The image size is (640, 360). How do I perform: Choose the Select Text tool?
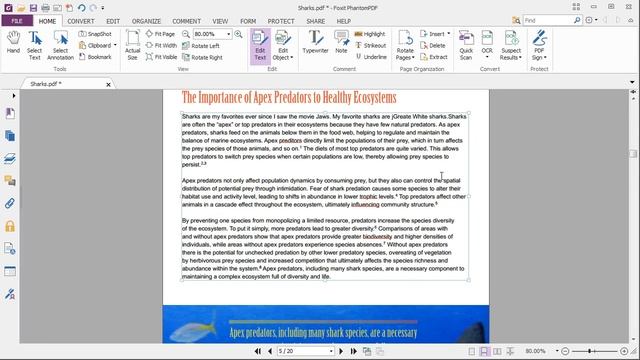[x=34, y=45]
